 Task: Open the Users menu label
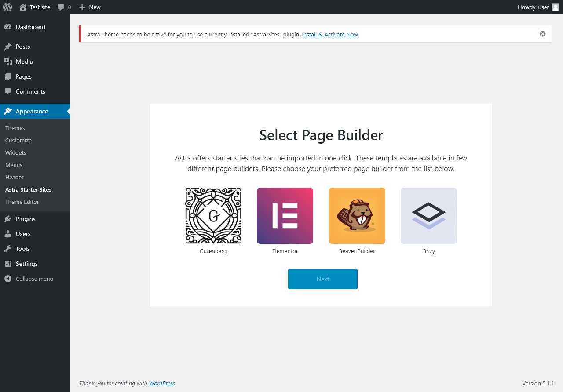pos(23,234)
